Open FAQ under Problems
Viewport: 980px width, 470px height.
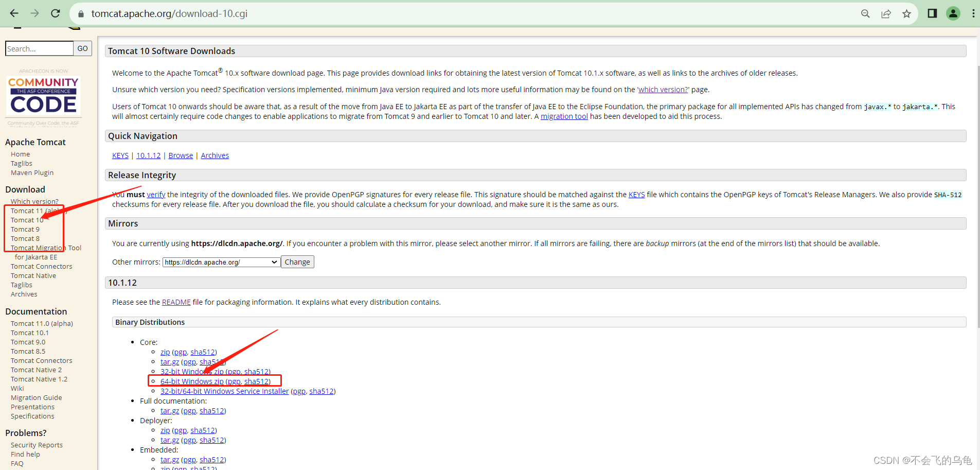click(x=17, y=464)
